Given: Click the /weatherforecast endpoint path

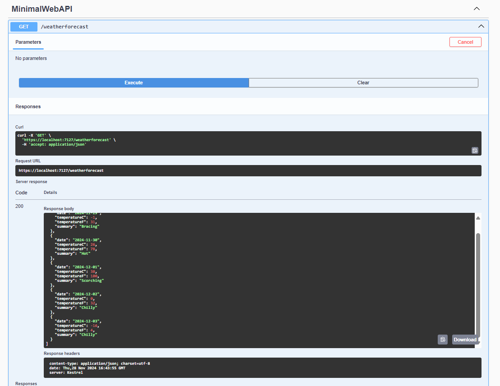Looking at the screenshot, I should (64, 27).
